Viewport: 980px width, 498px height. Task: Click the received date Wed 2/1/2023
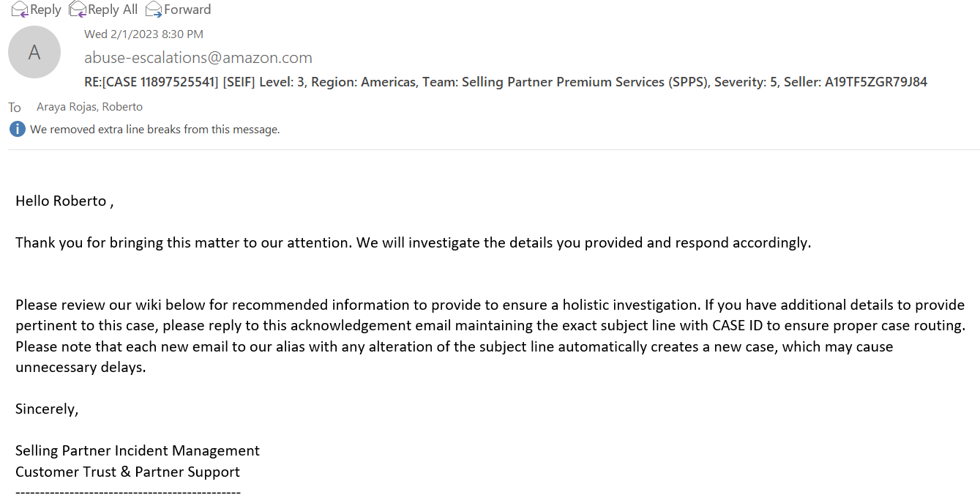[143, 34]
